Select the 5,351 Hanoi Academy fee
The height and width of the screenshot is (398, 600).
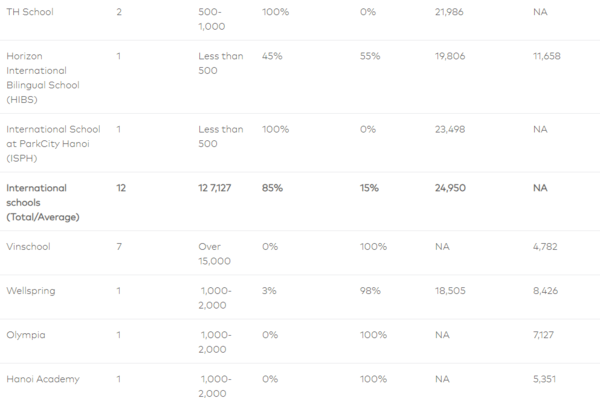(545, 379)
